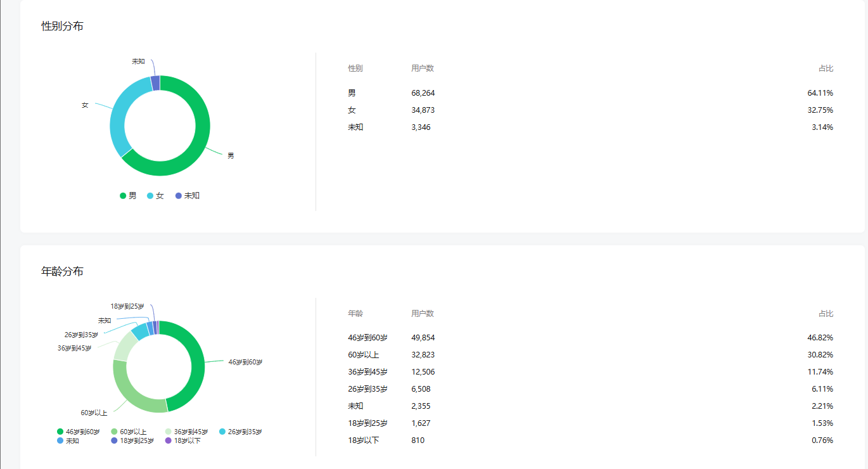Image resolution: width=868 pixels, height=469 pixels.
Task: Click percentage 0.76%
Action: pos(822,440)
